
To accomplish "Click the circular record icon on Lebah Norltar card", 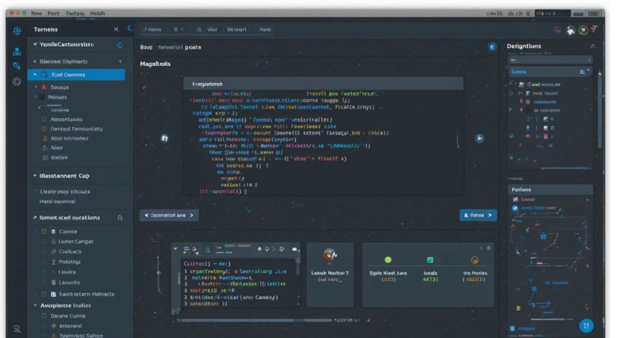I will click(x=330, y=256).
